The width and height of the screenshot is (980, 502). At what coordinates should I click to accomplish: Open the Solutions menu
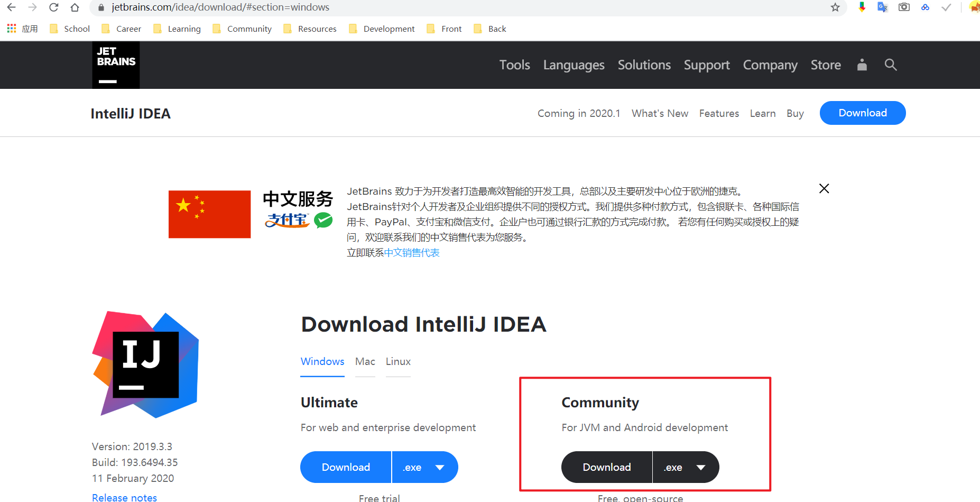click(x=644, y=65)
